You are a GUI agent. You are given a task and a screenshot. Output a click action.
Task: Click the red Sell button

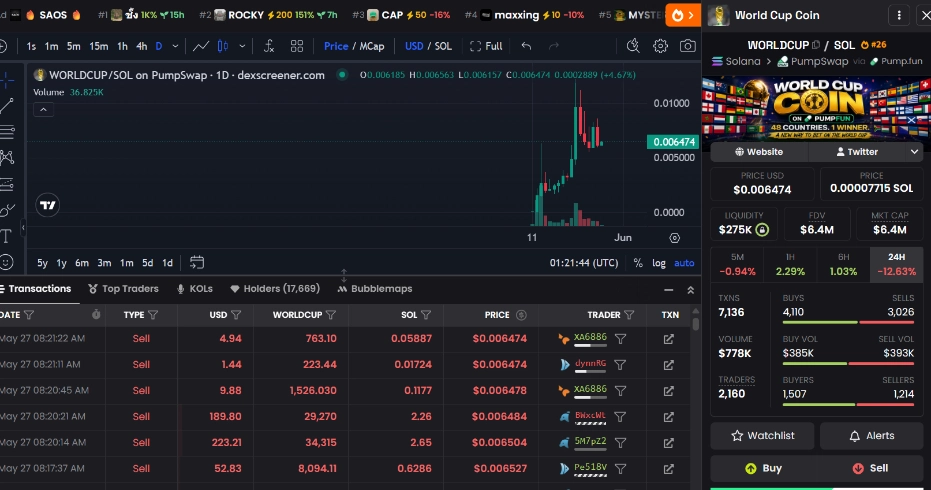[870, 469]
